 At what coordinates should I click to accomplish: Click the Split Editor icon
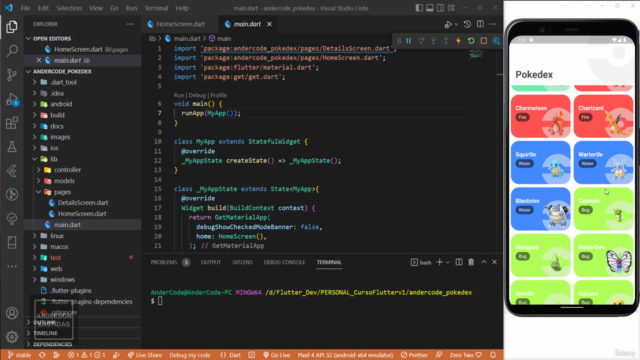coord(480,24)
